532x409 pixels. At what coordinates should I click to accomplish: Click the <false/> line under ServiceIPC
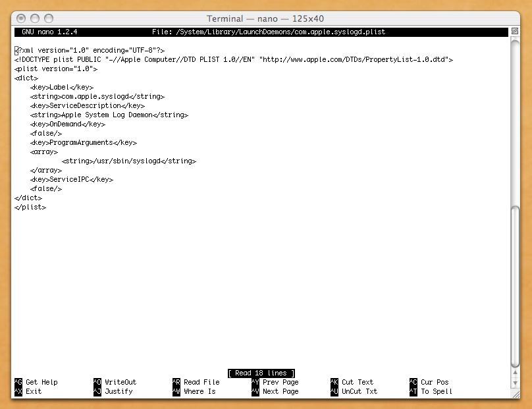coord(46,189)
